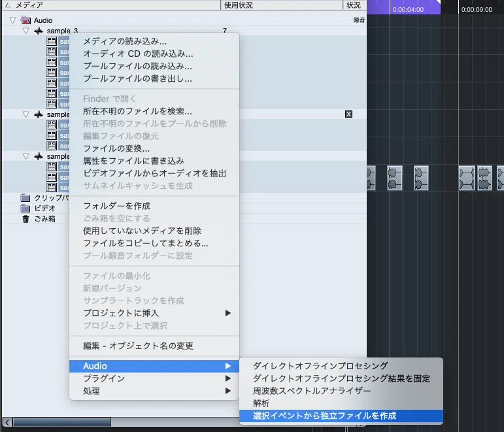Click the sample 3 waveform icon
This screenshot has height=432, width=504.
[39, 31]
